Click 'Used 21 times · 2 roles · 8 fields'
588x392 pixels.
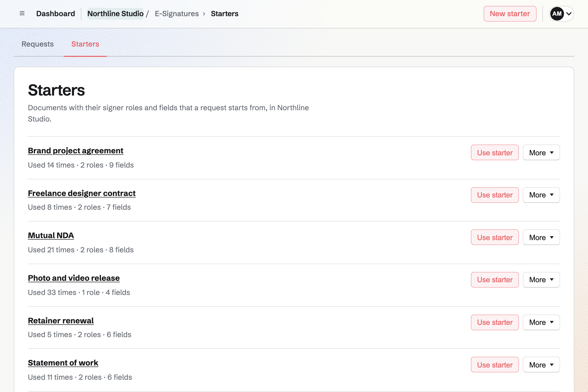tap(81, 250)
